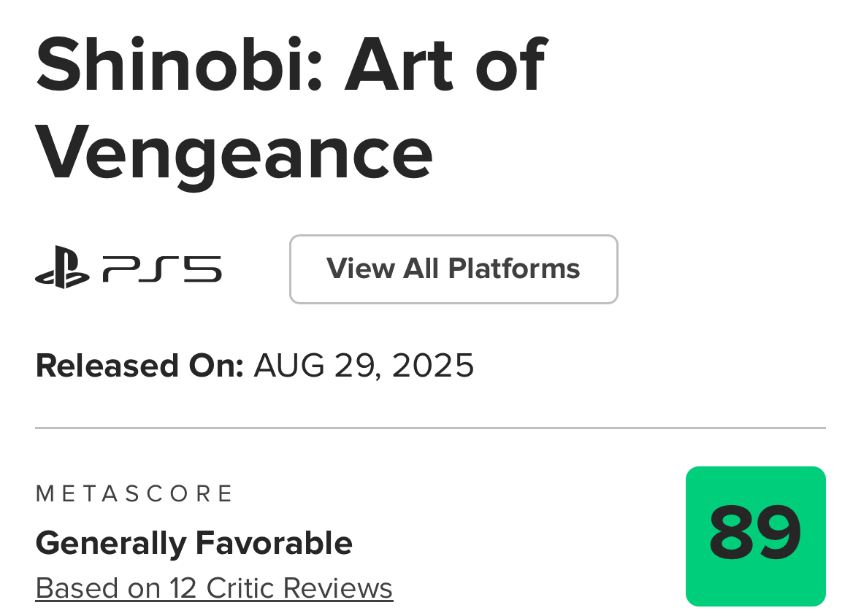Viewport: 861px width, 616px height.
Task: Click the horizontal divider above Metascore
Action: 431,428
